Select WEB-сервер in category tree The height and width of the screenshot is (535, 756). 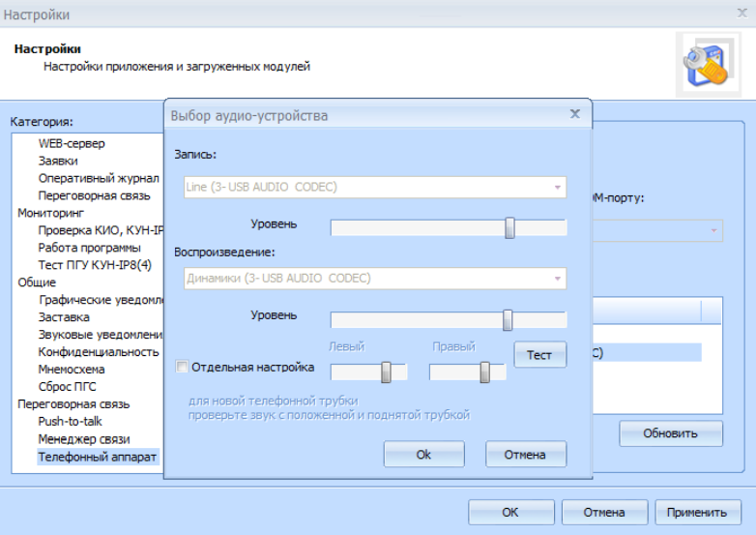(x=72, y=143)
